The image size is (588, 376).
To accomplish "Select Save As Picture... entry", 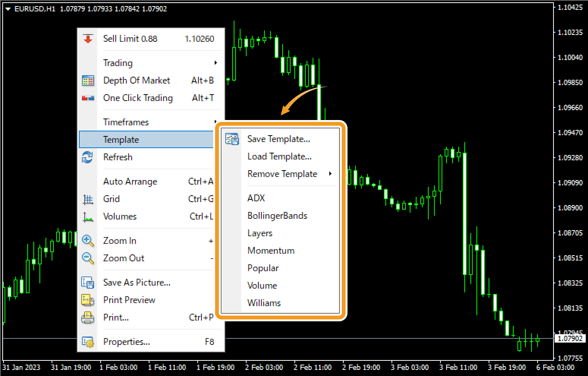I will 147,283.
